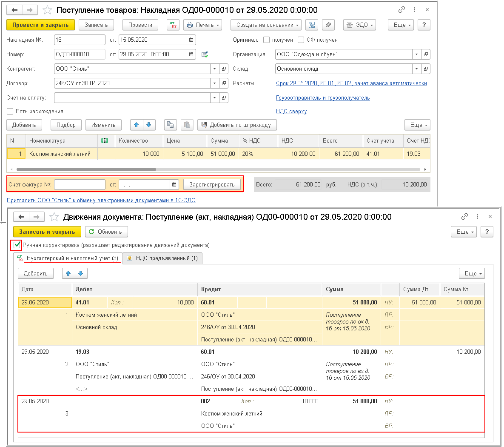Move row up in goods table
This screenshot has width=504, height=447.
tap(137, 125)
